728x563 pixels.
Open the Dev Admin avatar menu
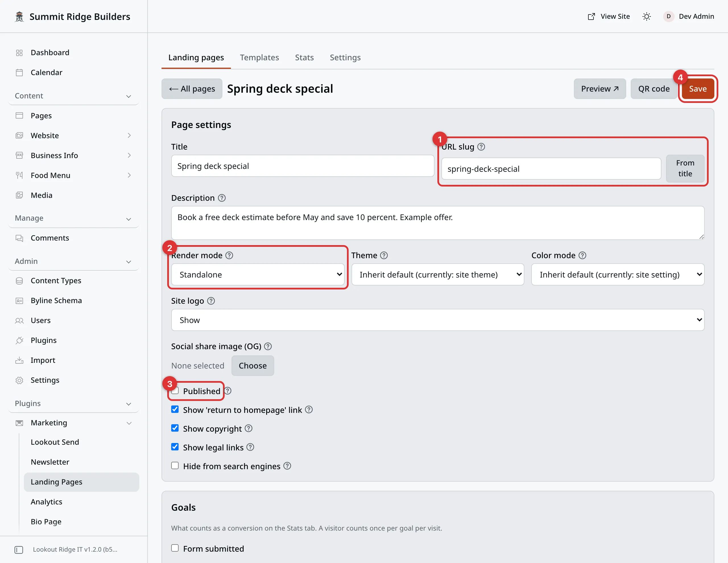[689, 16]
